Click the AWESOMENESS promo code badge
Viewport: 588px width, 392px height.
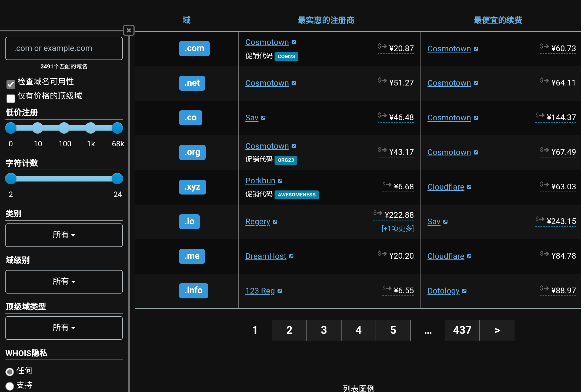pyautogui.click(x=297, y=195)
